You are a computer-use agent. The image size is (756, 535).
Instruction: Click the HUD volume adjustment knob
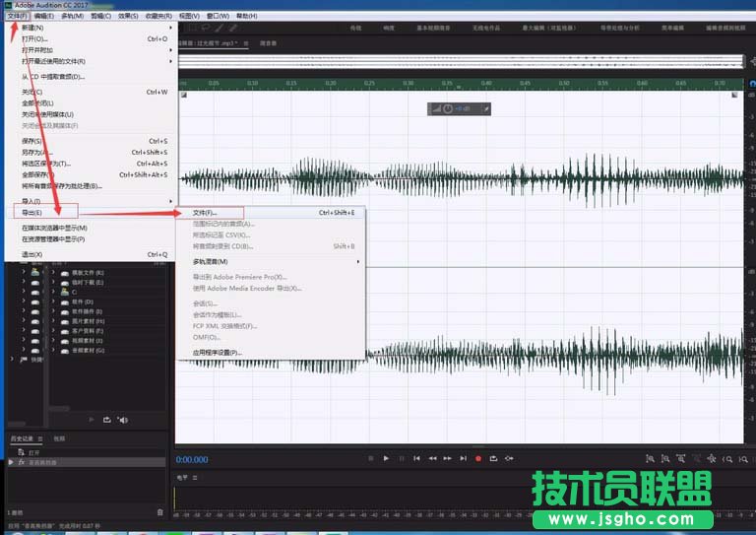pyautogui.click(x=448, y=109)
